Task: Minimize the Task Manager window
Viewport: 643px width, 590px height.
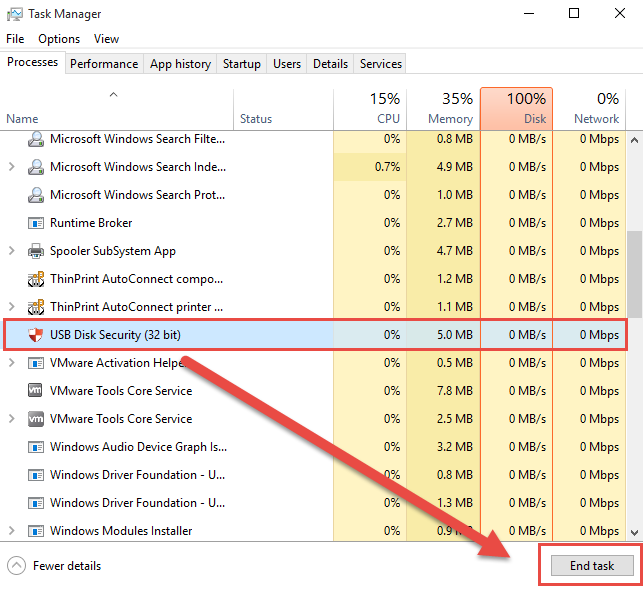Action: tap(529, 14)
